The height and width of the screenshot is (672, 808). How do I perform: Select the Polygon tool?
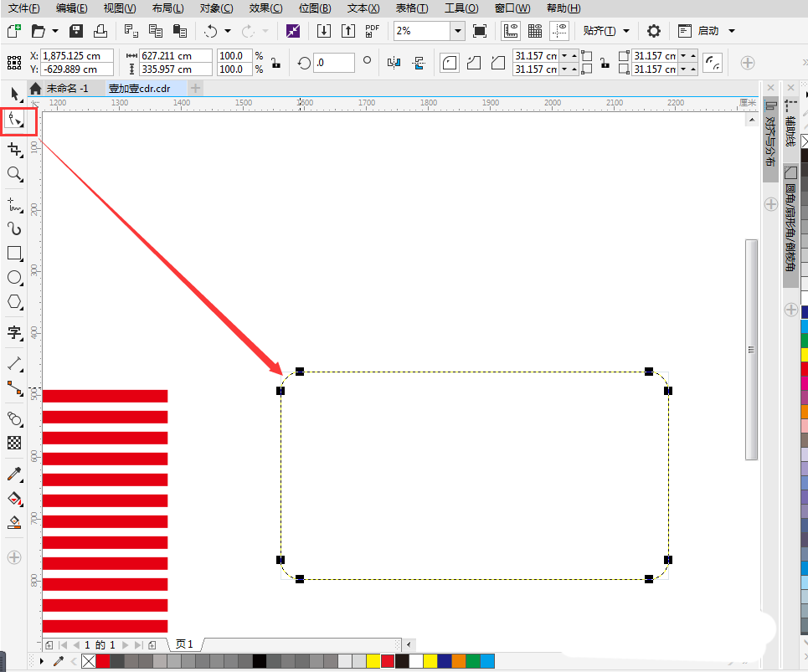(x=15, y=302)
